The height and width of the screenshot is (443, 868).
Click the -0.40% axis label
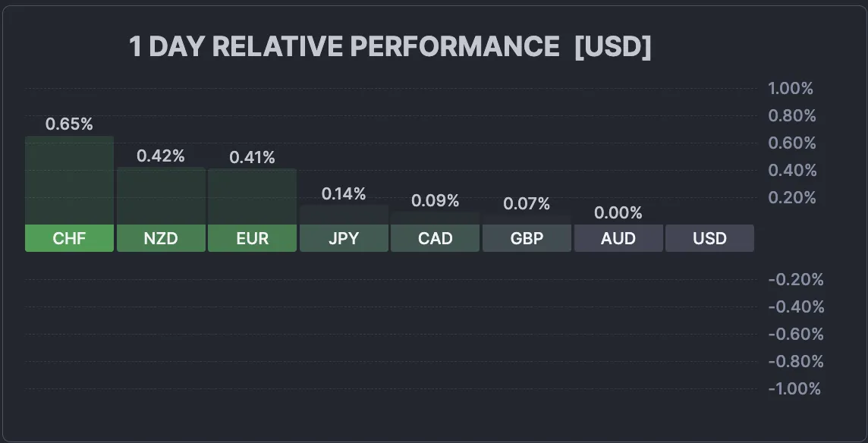click(795, 307)
